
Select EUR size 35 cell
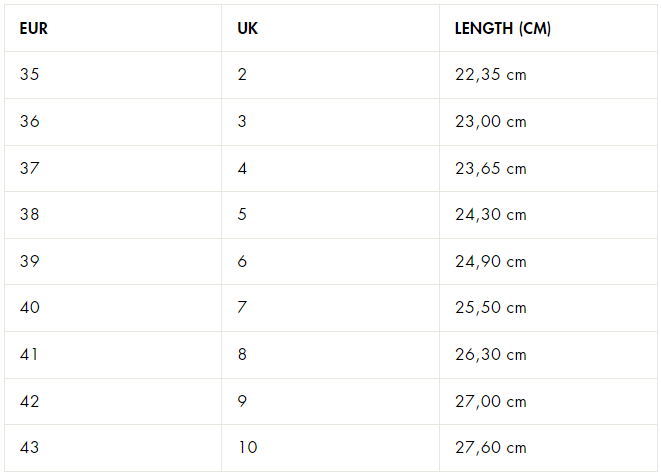click(29, 75)
